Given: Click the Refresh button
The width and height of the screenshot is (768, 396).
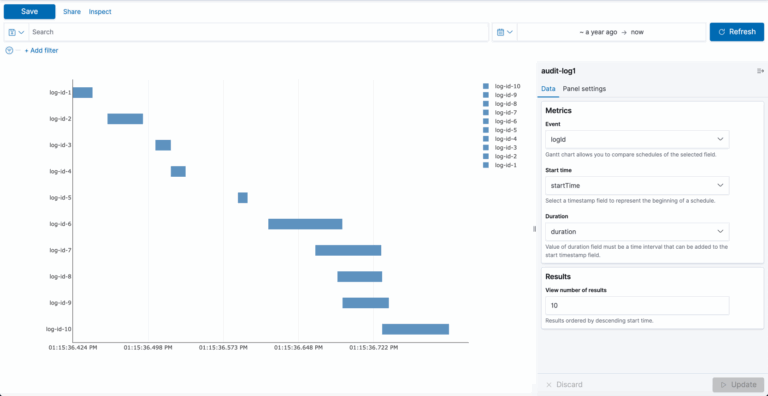Looking at the screenshot, I should 737,32.
